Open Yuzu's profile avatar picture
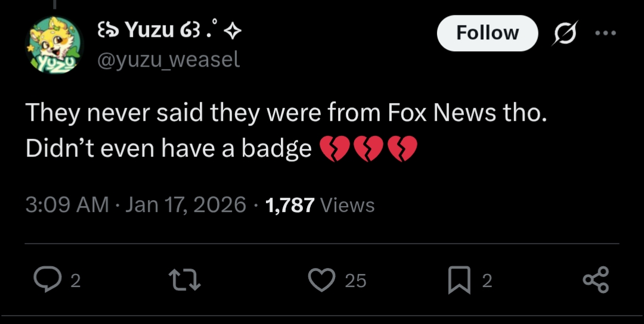 [x=54, y=45]
